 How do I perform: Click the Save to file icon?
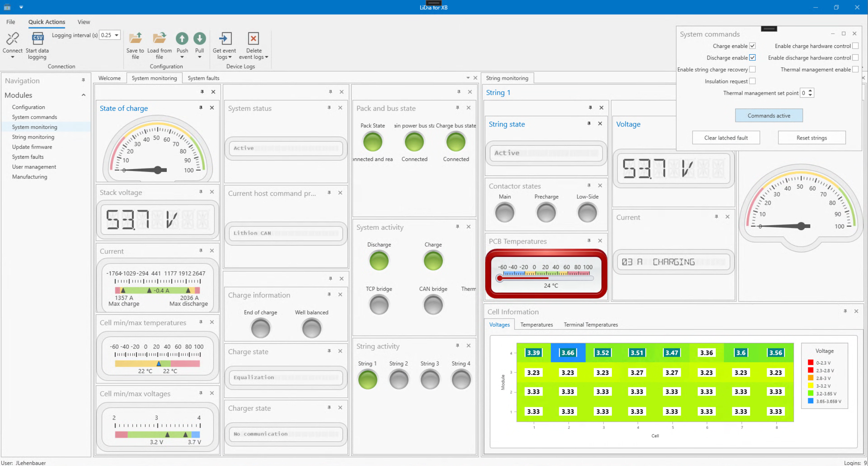[135, 39]
